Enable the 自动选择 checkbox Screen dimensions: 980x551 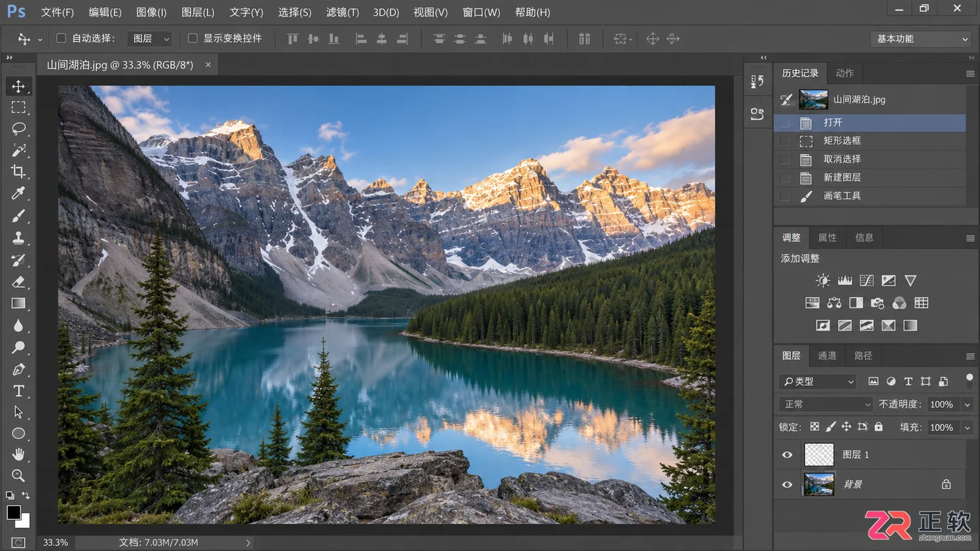(x=61, y=39)
